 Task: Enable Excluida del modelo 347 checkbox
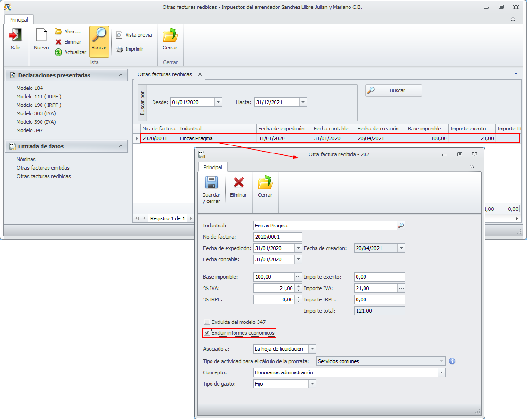click(207, 322)
